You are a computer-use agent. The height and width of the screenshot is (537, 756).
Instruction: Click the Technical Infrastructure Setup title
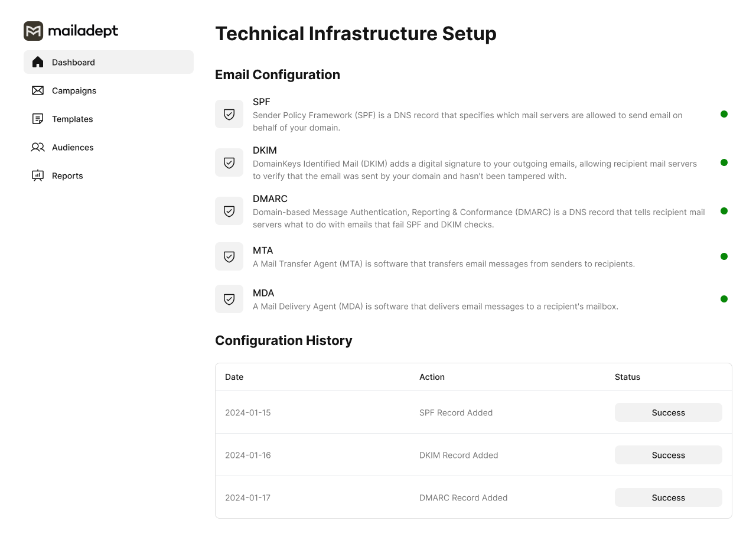[x=356, y=33]
